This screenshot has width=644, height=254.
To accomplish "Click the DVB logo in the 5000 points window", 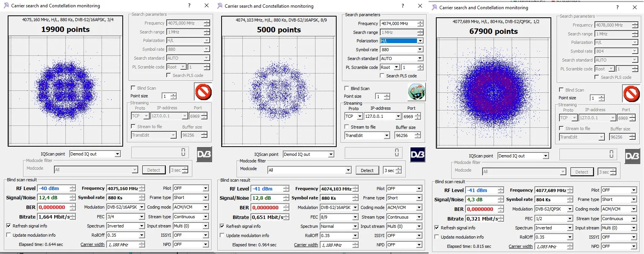I will click(x=417, y=155).
